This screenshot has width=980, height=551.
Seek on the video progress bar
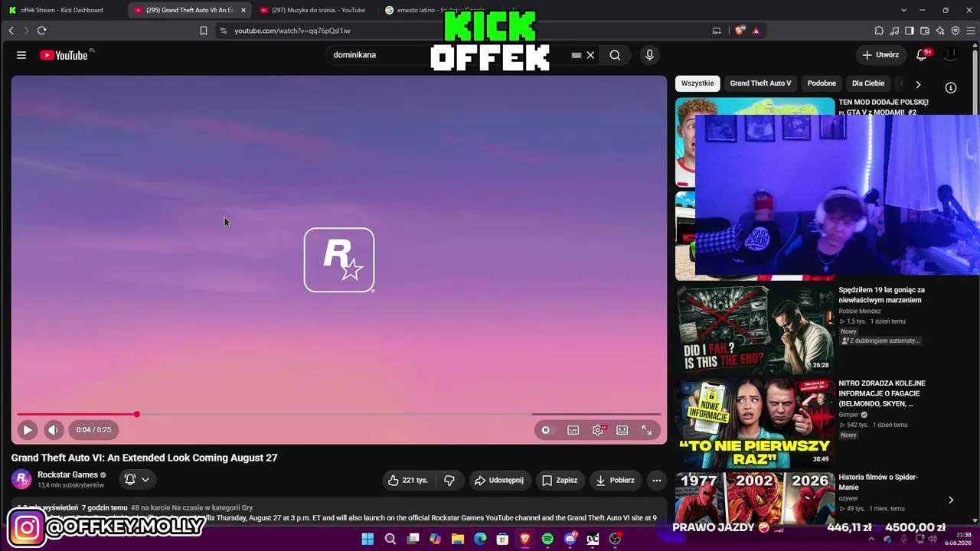339,414
